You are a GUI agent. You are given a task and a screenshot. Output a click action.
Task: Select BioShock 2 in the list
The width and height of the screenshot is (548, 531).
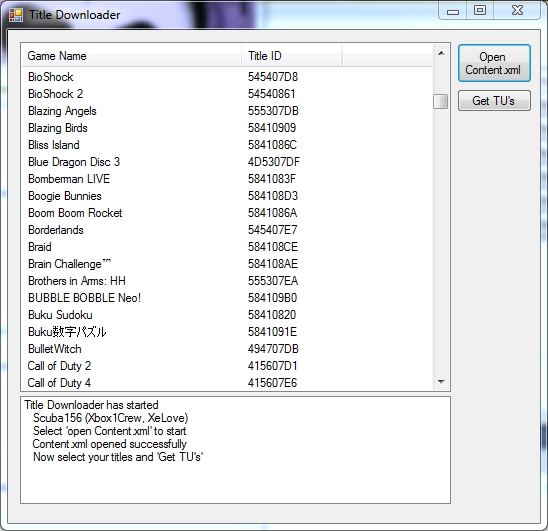pos(227,94)
